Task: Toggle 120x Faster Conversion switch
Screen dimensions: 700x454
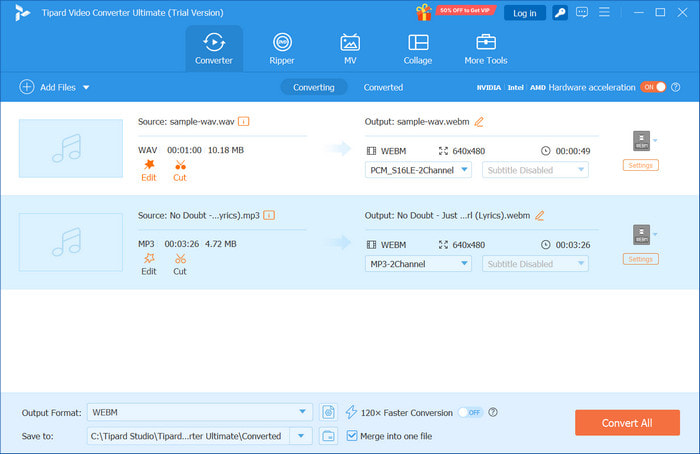Action: click(x=470, y=412)
